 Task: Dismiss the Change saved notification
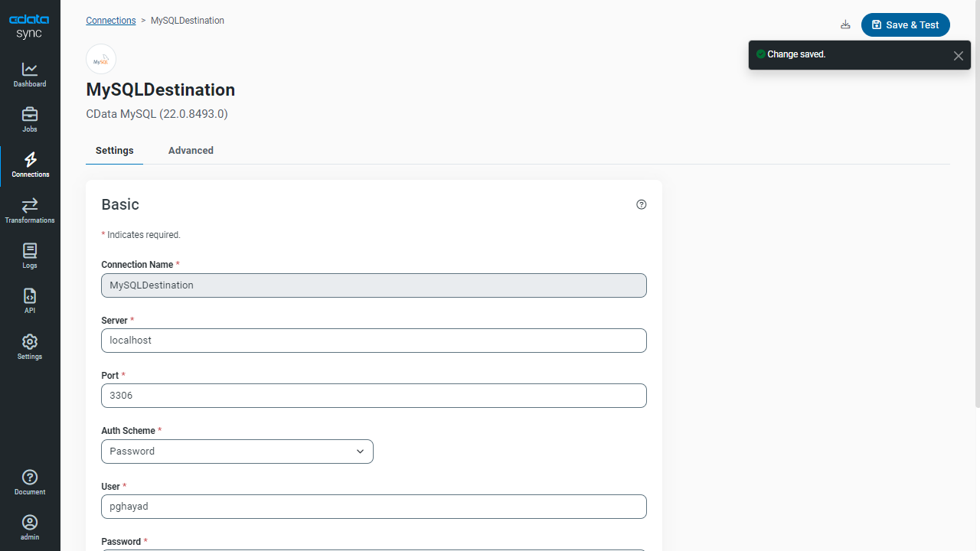coord(958,56)
